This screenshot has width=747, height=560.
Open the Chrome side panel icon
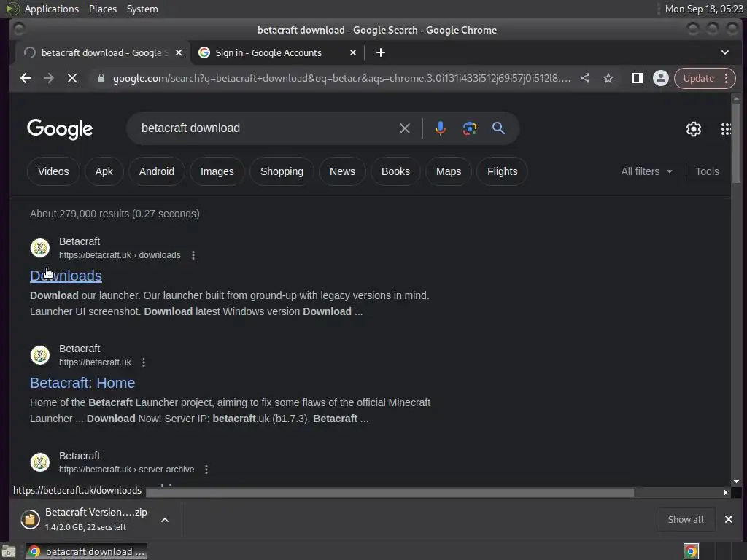click(x=637, y=78)
